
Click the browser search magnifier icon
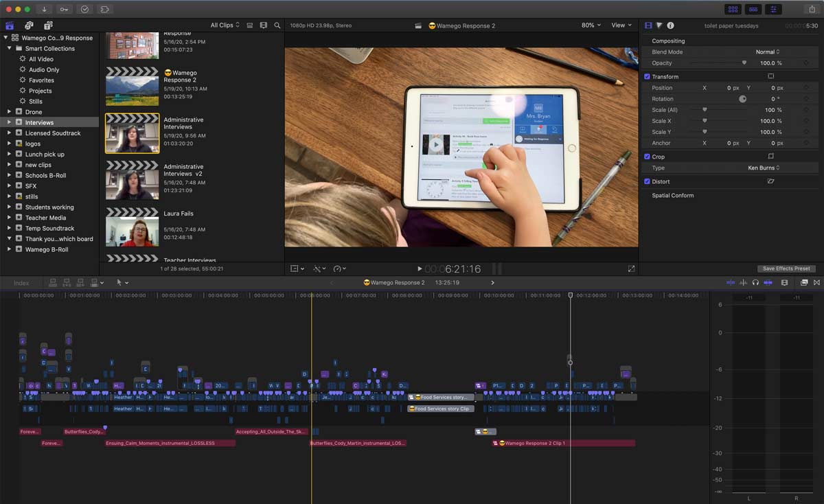pos(277,25)
